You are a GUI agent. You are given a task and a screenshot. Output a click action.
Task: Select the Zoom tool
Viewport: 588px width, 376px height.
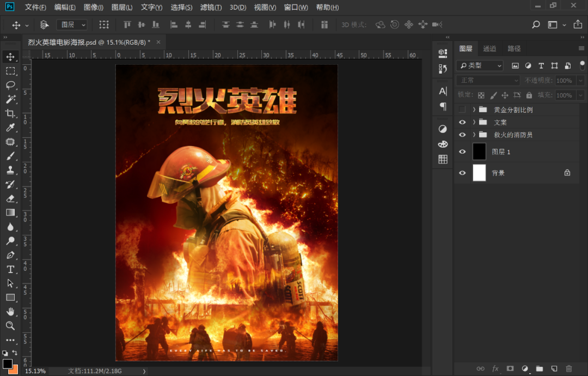10,326
